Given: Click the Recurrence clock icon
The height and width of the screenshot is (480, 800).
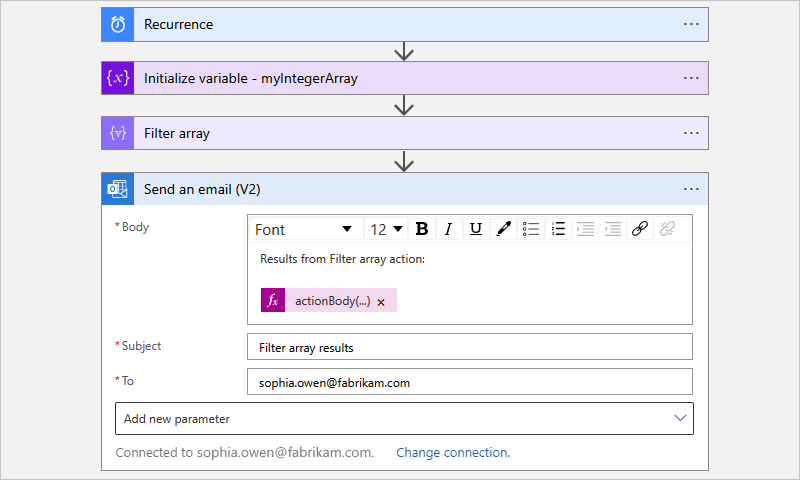Looking at the screenshot, I should pos(117,24).
